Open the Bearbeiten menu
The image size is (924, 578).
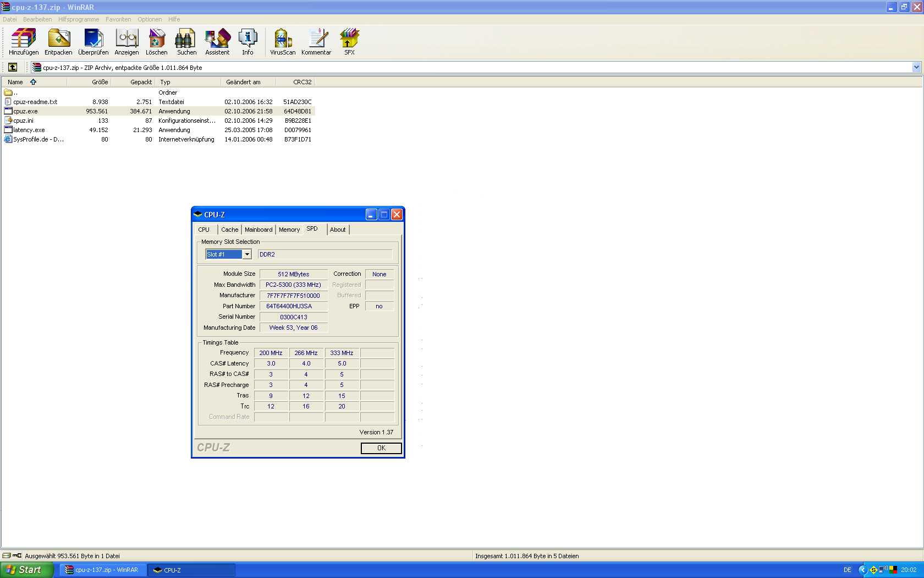click(37, 19)
